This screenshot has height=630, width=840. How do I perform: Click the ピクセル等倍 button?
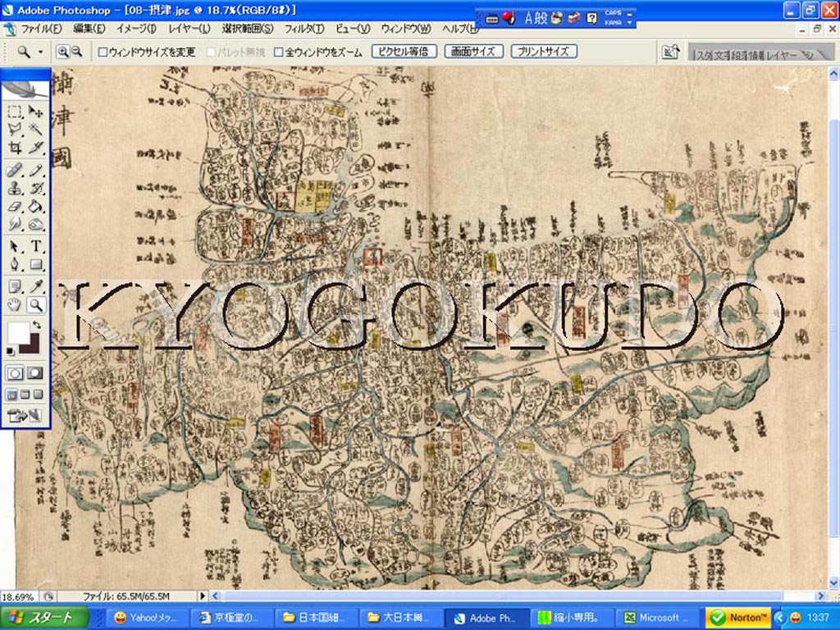[404, 52]
